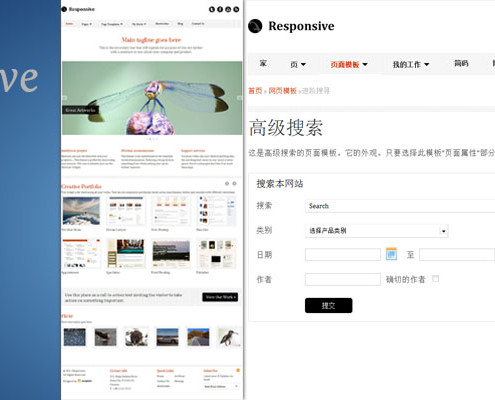Open the calendar date picker icon
The image size is (495, 400).
(391, 254)
